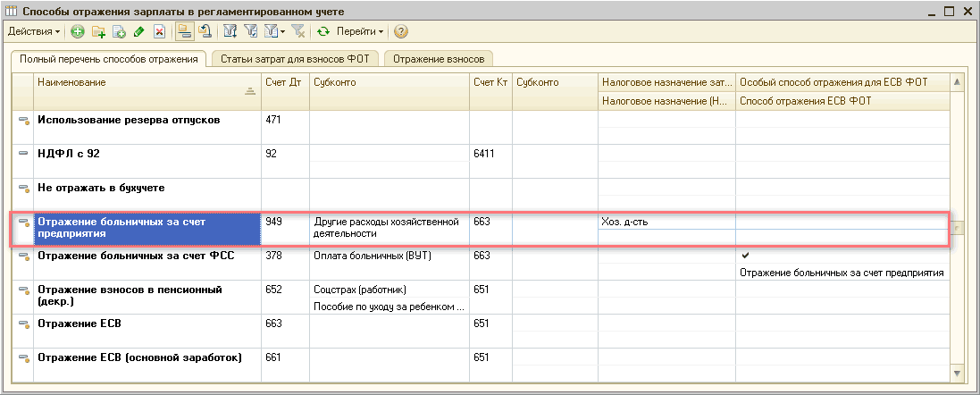
Task: Sort by the Наименование column header
Action: (147, 91)
